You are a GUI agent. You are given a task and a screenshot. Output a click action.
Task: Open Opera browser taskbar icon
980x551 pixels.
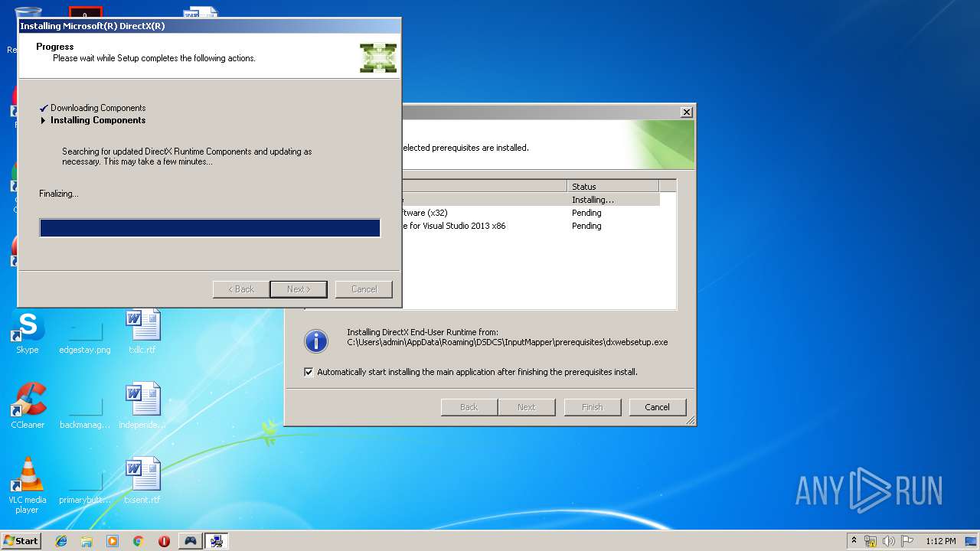(x=164, y=541)
